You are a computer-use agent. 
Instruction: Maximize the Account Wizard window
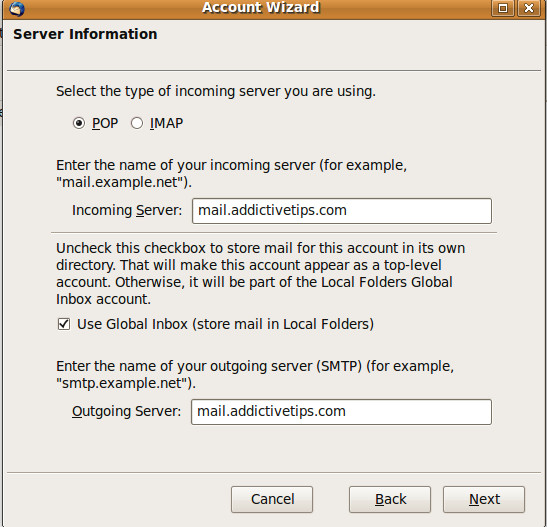pyautogui.click(x=502, y=8)
